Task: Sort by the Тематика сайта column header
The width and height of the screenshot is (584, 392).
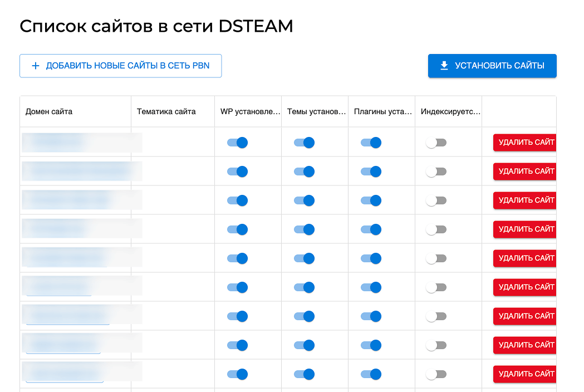Action: (166, 111)
